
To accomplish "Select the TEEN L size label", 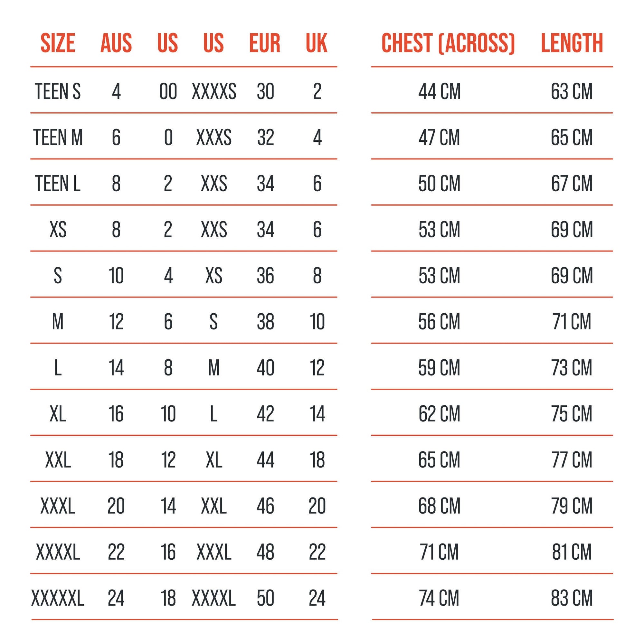I will click(58, 183).
